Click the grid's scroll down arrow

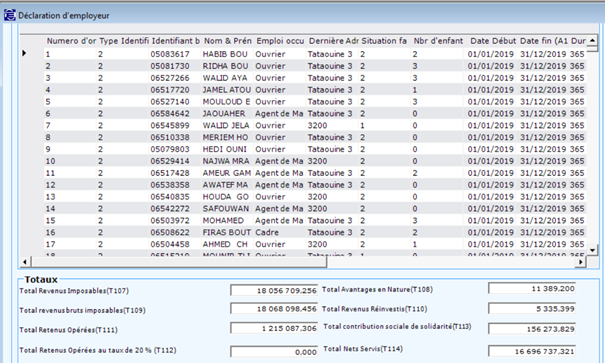(x=592, y=250)
